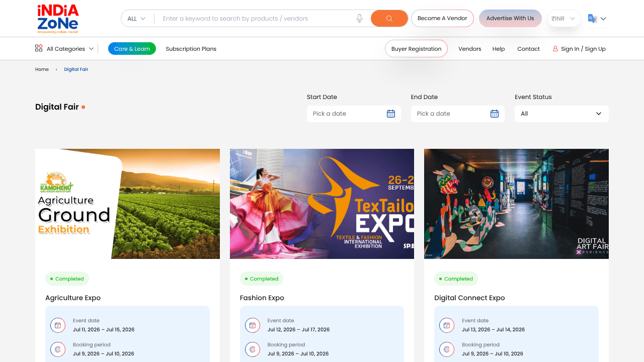Open the Contact page
The image size is (644, 362).
pos(528,49)
